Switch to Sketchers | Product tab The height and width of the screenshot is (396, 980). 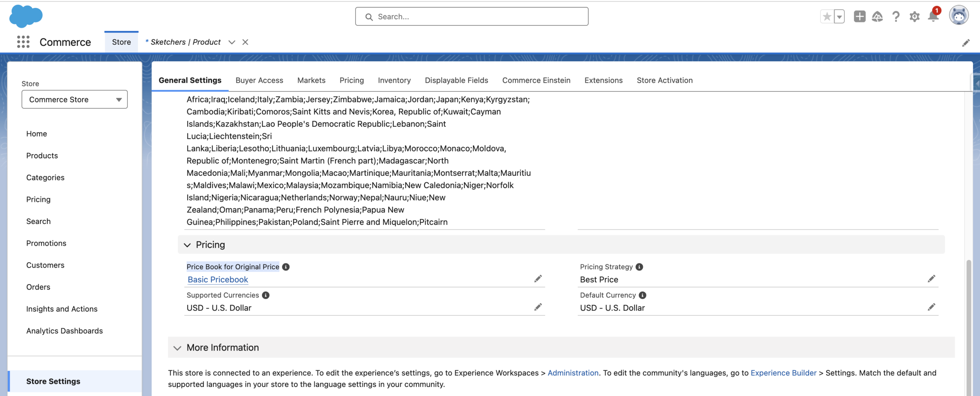[x=183, y=42]
